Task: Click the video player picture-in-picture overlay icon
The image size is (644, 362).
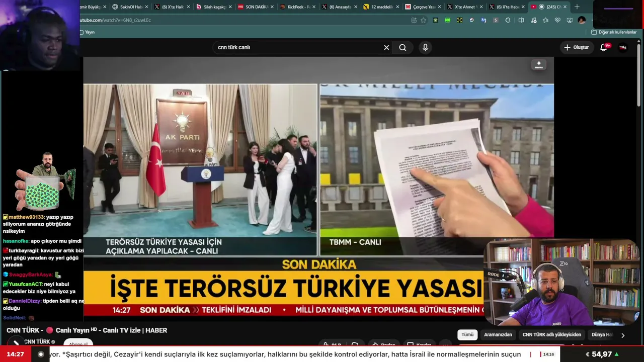Action: [x=539, y=65]
